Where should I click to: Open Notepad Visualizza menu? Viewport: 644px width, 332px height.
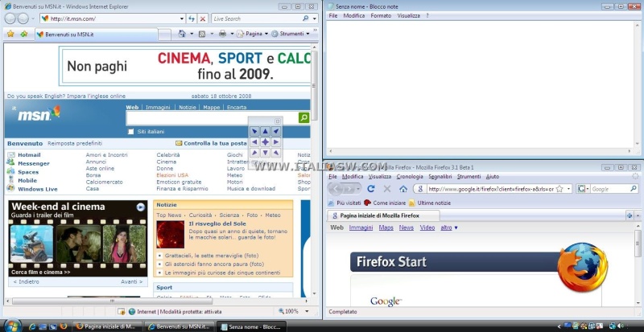click(x=408, y=15)
